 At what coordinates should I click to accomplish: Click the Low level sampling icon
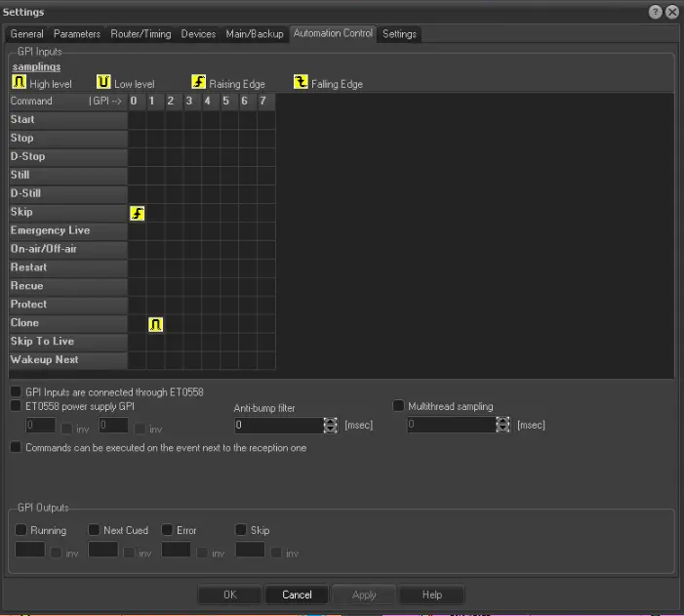tap(104, 83)
